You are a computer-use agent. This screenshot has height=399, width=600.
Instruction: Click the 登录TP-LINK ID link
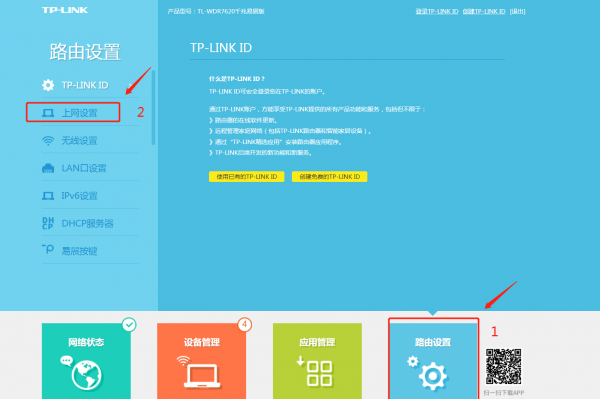coord(437,11)
